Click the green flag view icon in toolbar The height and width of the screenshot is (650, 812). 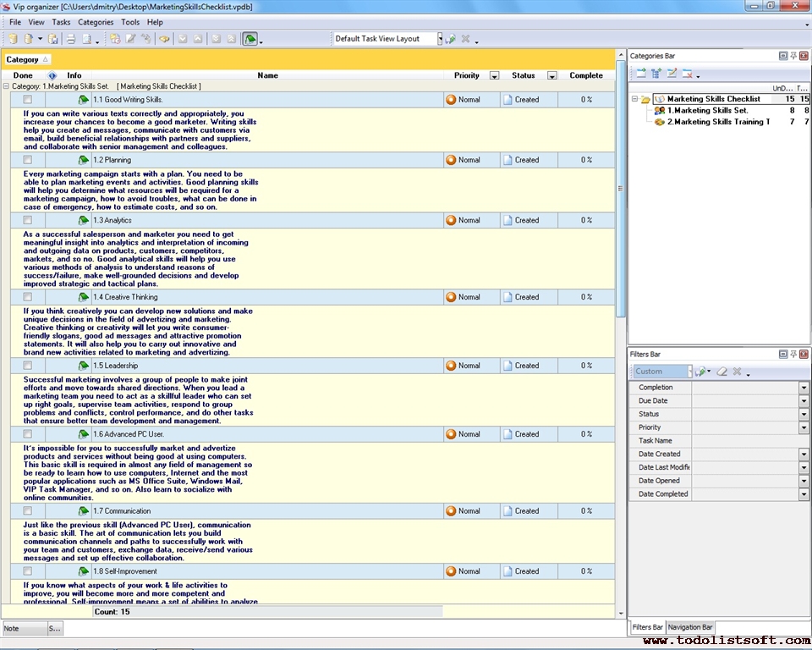pyautogui.click(x=250, y=39)
